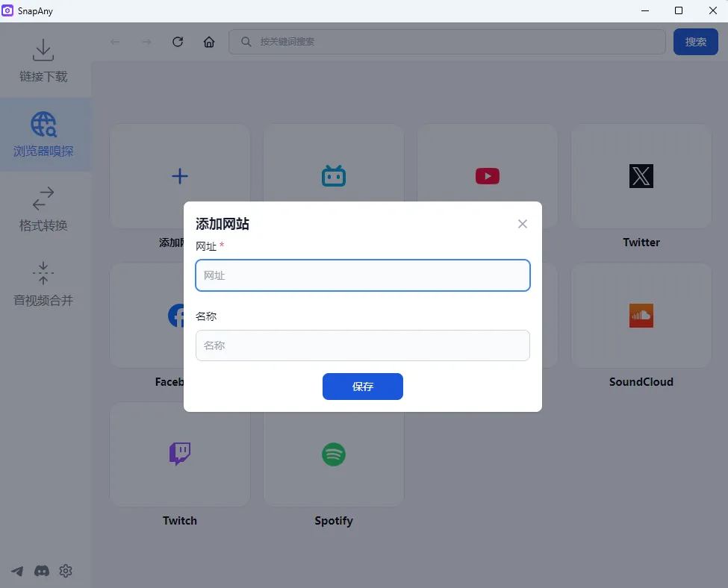Click the SnapAny app logo in title bar
728x588 pixels.
tap(7, 10)
